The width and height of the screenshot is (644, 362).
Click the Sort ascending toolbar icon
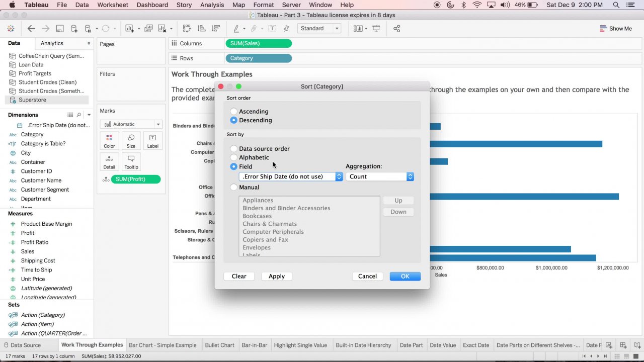[x=201, y=29]
